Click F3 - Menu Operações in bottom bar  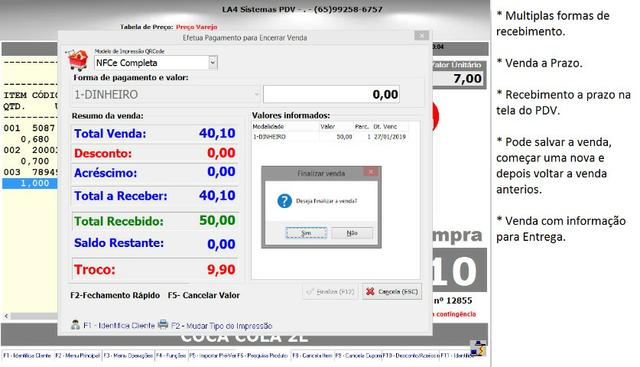[128, 356]
